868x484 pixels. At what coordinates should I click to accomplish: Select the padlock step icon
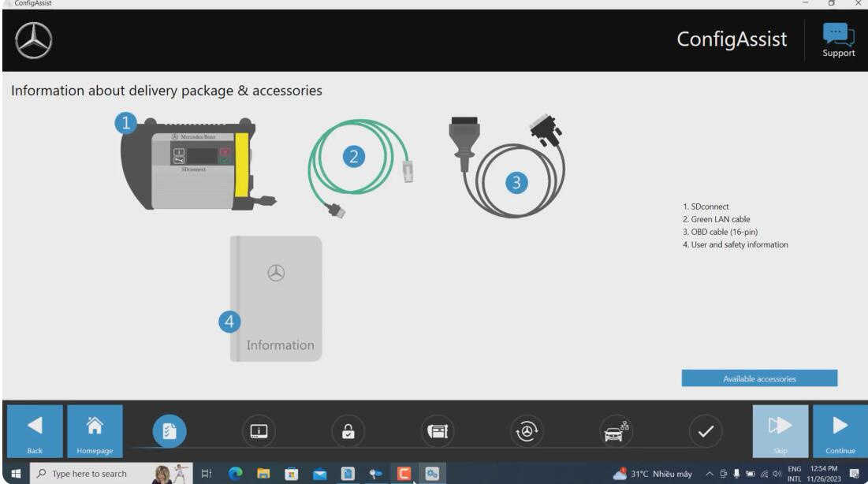(348, 431)
